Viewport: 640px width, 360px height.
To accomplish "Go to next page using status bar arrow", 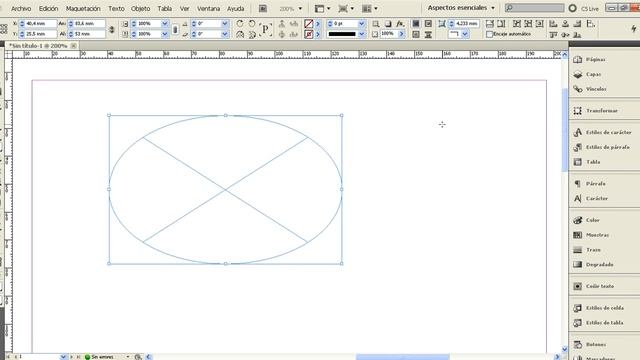I will [x=71, y=357].
